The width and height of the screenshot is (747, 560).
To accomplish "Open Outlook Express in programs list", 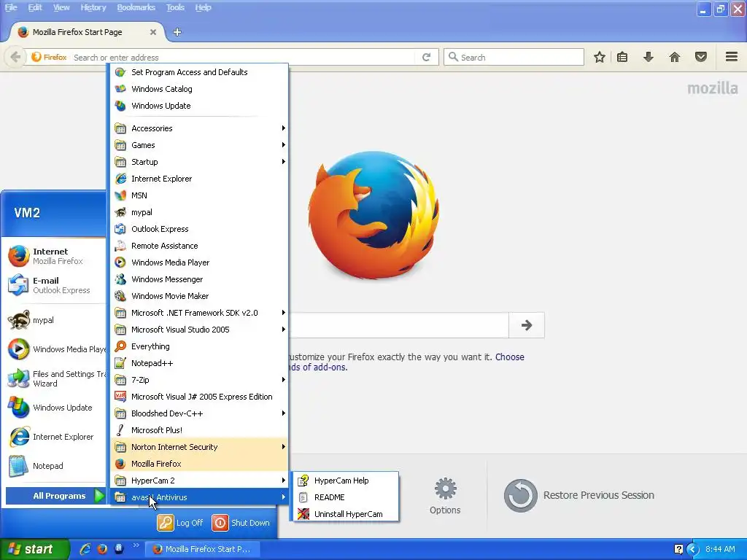I will pos(199,229).
